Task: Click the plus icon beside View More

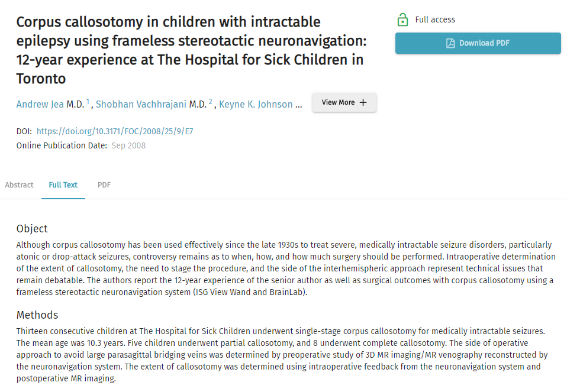Action: (363, 102)
